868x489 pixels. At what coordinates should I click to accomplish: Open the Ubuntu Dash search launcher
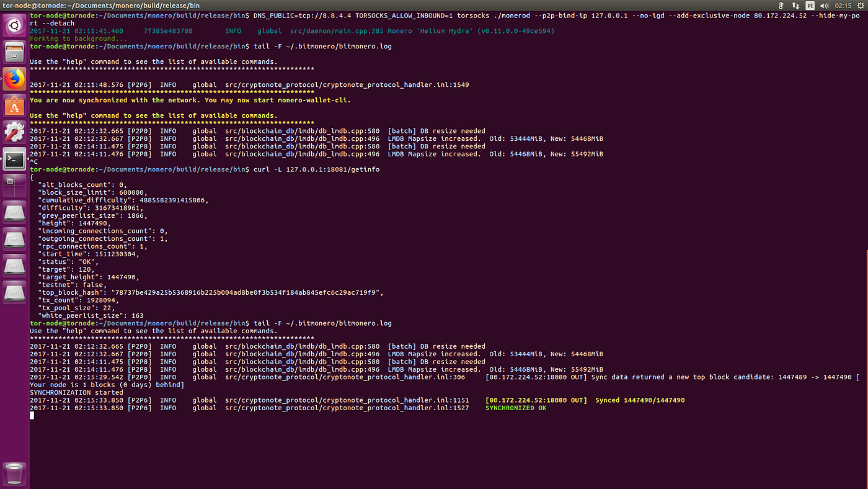click(x=14, y=25)
